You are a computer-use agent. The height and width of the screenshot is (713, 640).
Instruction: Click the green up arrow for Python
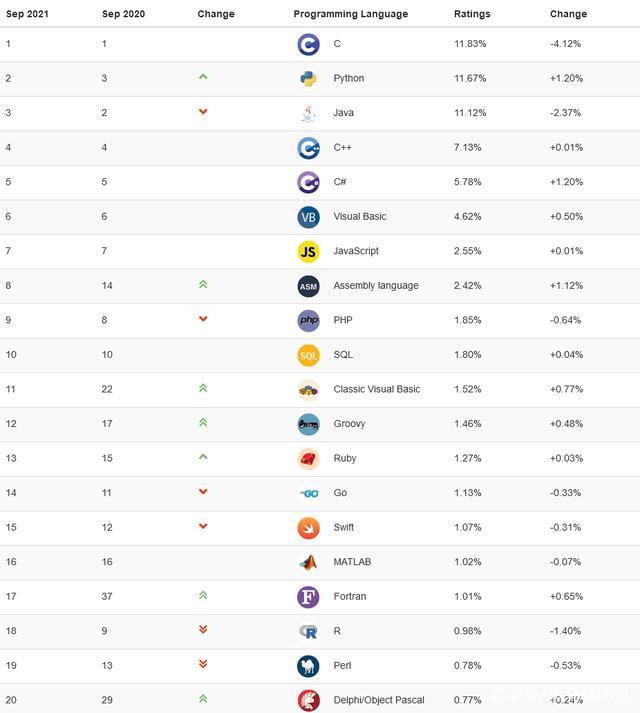203,77
